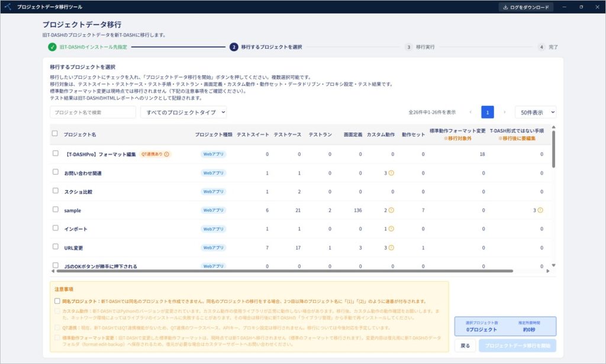The height and width of the screenshot is (364, 606).
Task: Open the 50件表示 page size dropdown
Action: 536,112
